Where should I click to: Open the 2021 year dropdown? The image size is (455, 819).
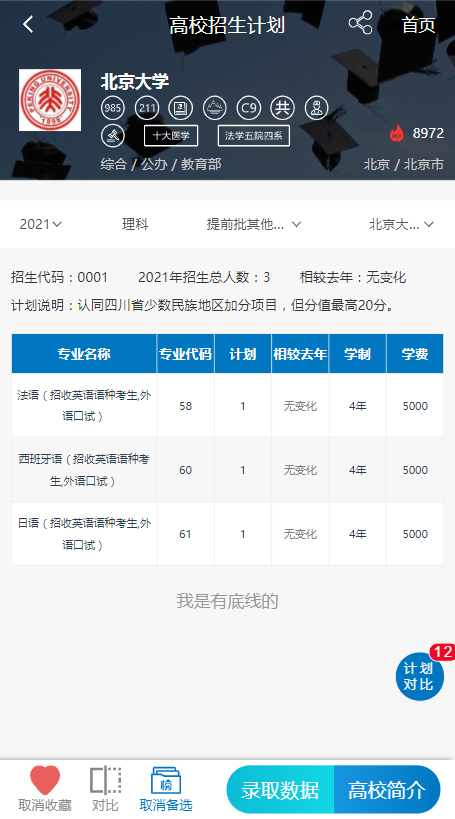[x=41, y=224]
